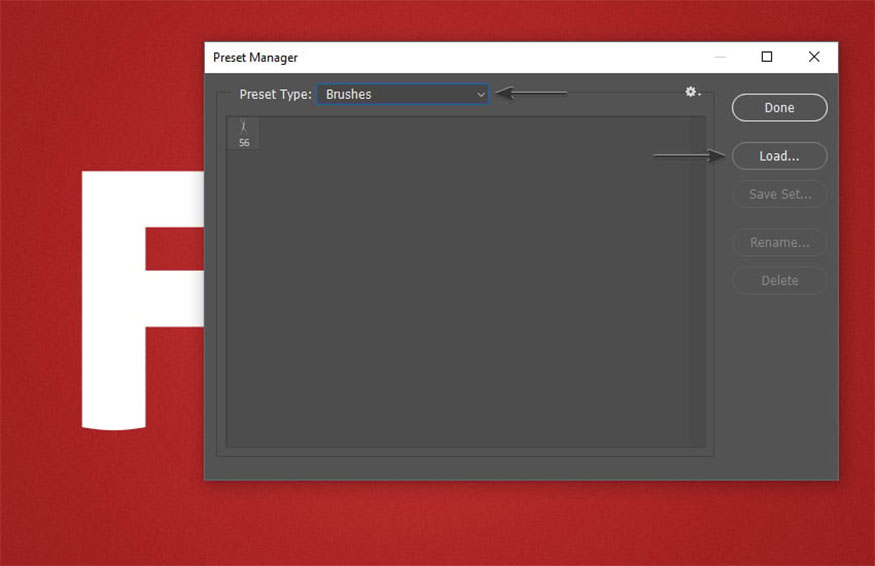Select the size 56 brush preset
875x566 pixels.
click(244, 133)
